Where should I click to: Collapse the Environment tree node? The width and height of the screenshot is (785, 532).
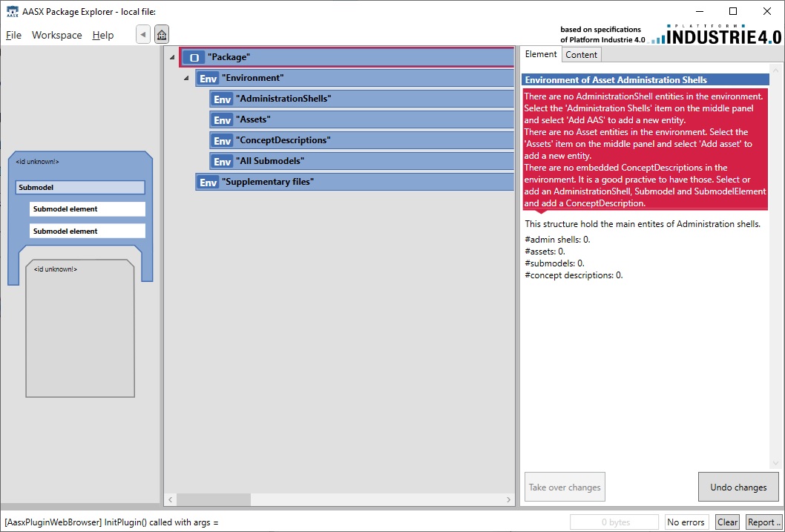click(186, 78)
